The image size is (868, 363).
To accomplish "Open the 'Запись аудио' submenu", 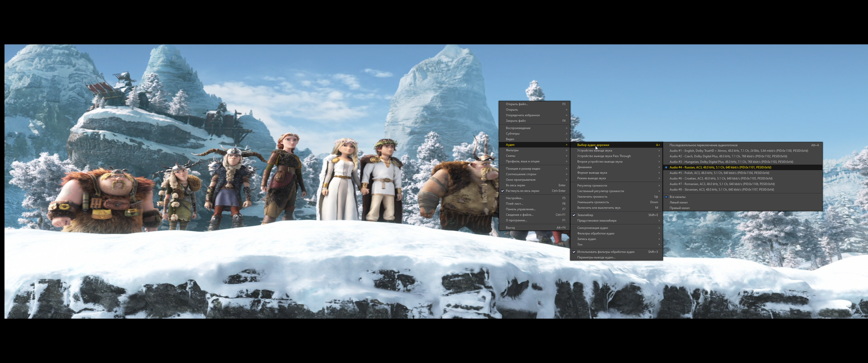I will pyautogui.click(x=616, y=239).
